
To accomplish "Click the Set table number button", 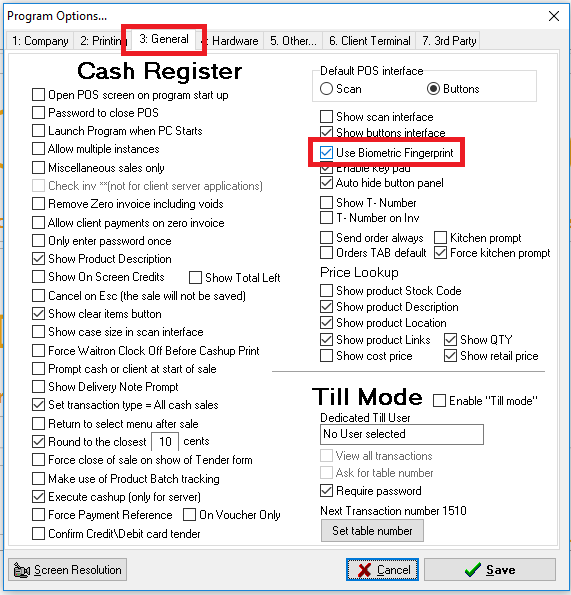I will tap(372, 530).
